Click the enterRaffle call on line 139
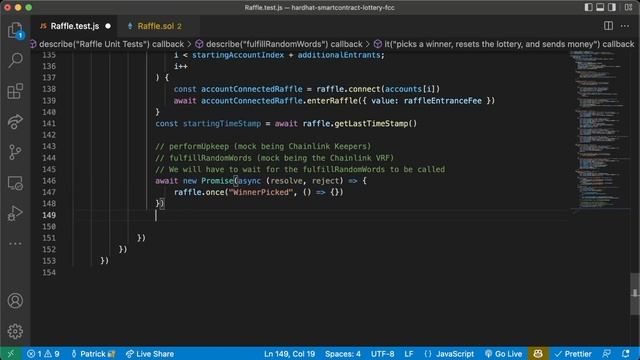640x360 pixels. click(x=332, y=101)
